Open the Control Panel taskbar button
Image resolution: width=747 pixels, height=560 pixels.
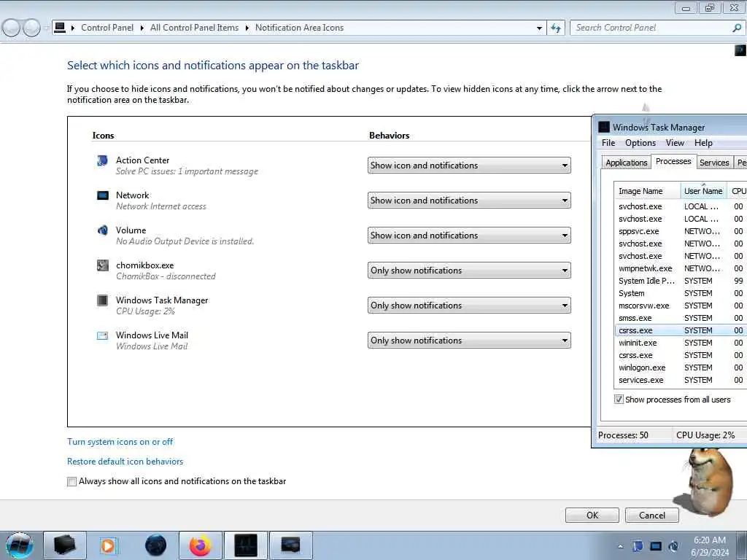pyautogui.click(x=291, y=545)
